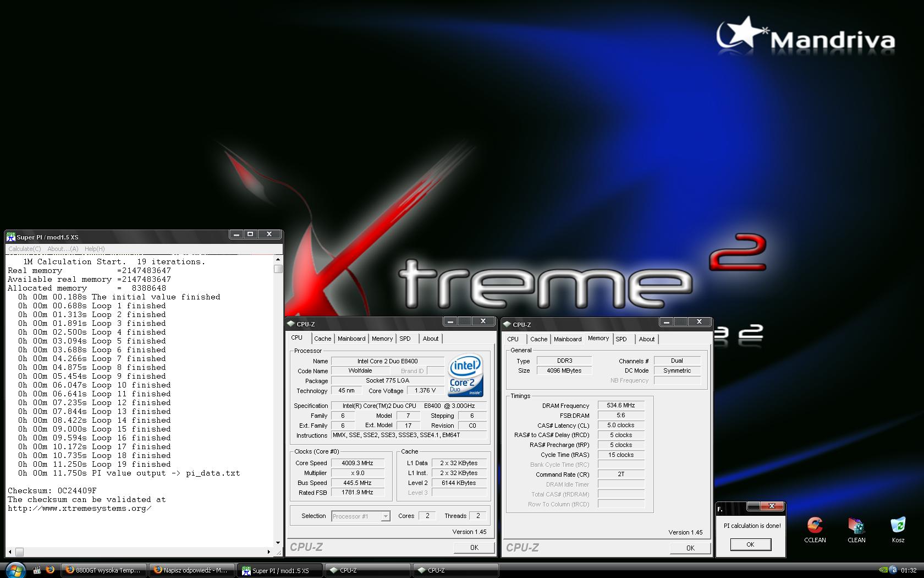Click the DRAM Frequency value 534.6 MHz
This screenshot has width=924, height=578.
pos(621,406)
